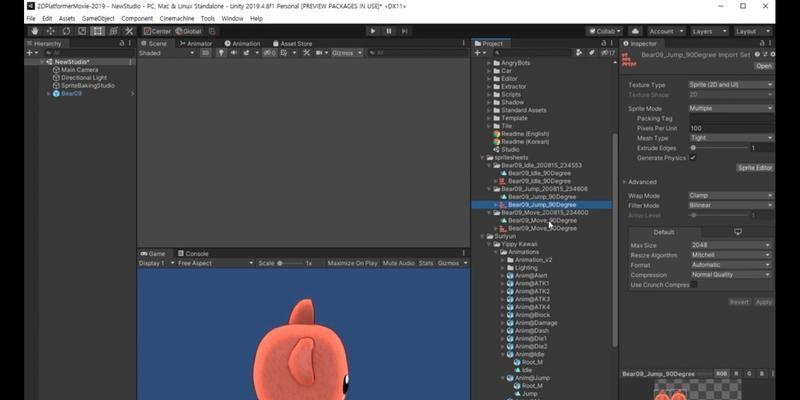Toggle hidden packages visibility count icon
Screen dimensions: 800x400
(x=608, y=53)
